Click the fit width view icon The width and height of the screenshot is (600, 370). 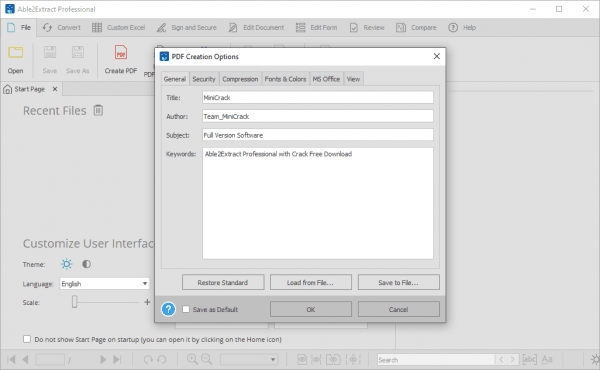point(316,359)
